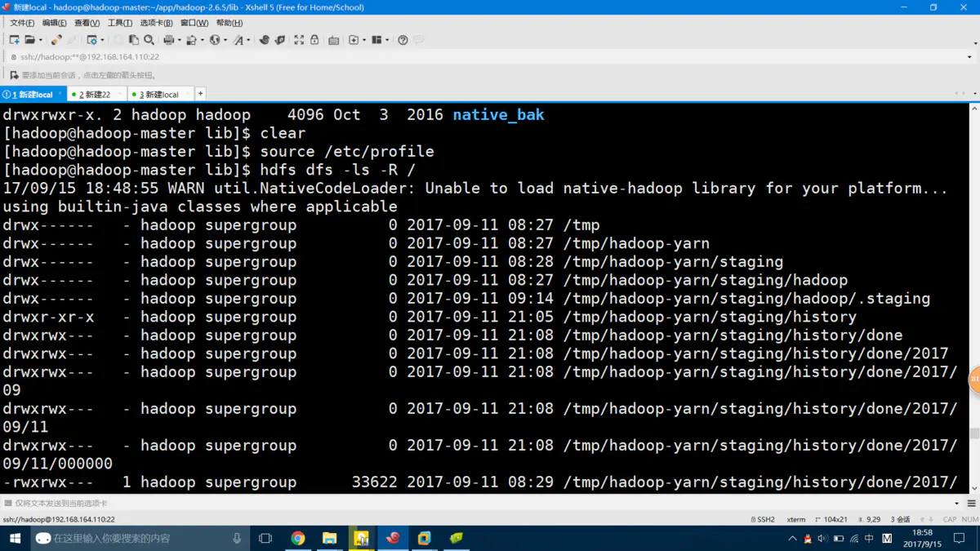Click the Lock screen padlock icon
Screen dimensions: 980x551
pyautogui.click(x=314, y=39)
